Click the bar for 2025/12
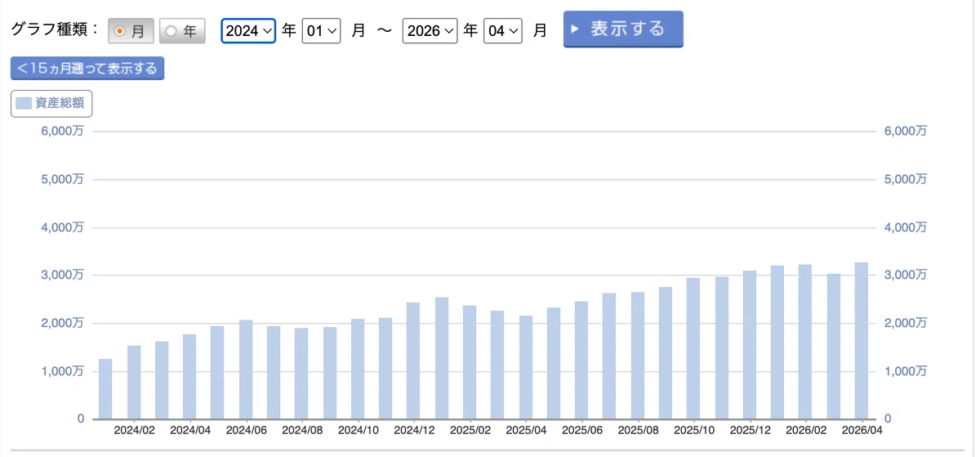The width and height of the screenshot is (980, 457). pyautogui.click(x=750, y=345)
